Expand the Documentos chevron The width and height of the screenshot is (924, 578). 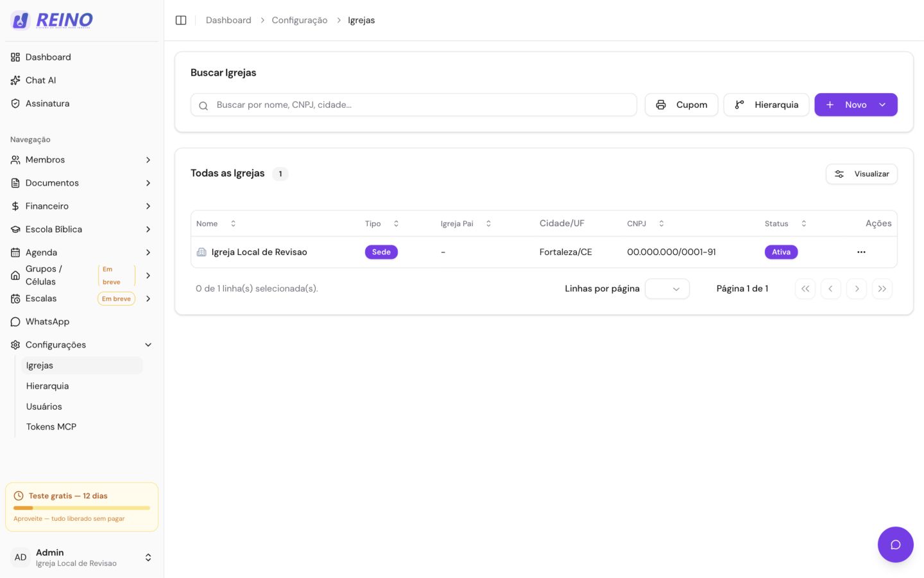pos(148,183)
